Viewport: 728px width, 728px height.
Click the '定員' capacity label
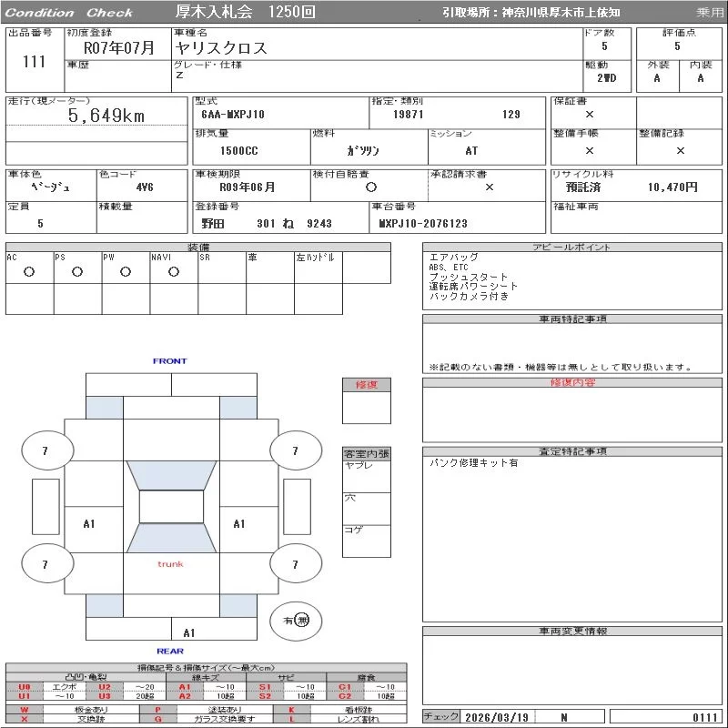tap(18, 207)
